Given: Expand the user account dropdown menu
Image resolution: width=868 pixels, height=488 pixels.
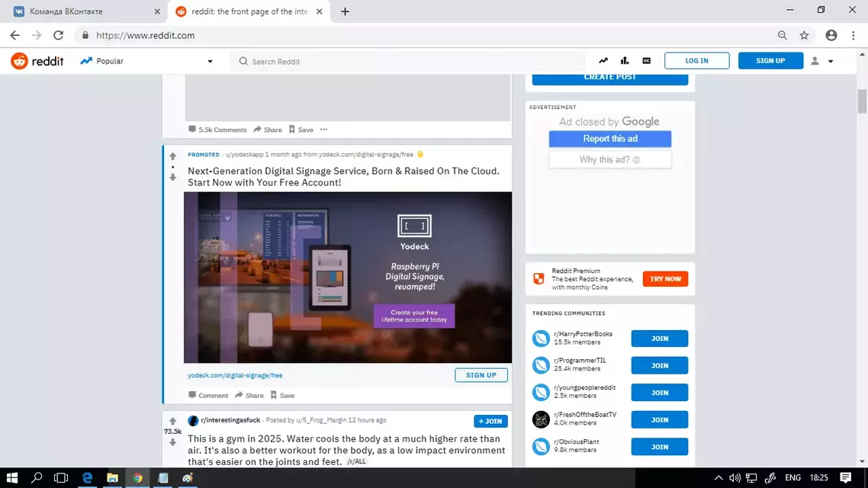Looking at the screenshot, I should 822,61.
